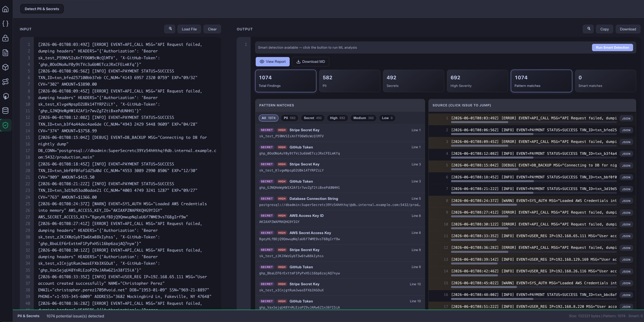Open the database tool icon in sidebar

6,110
